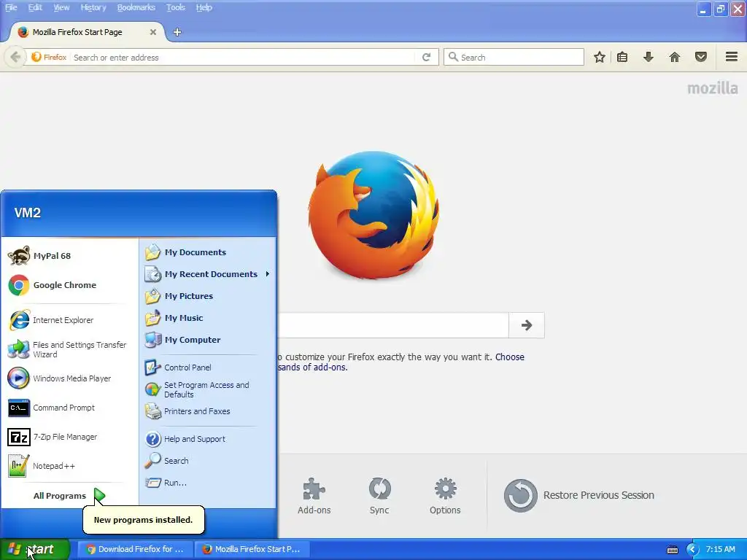Go back with the back arrow
The width and height of the screenshot is (747, 560).
pos(15,57)
